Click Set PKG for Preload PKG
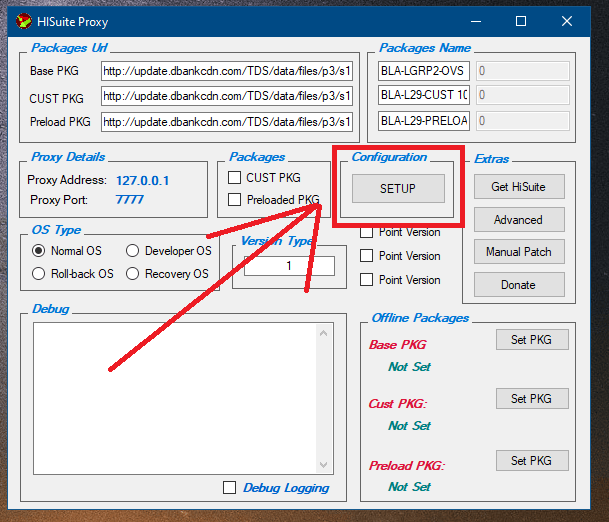This screenshot has height=522, width=609. [x=532, y=460]
